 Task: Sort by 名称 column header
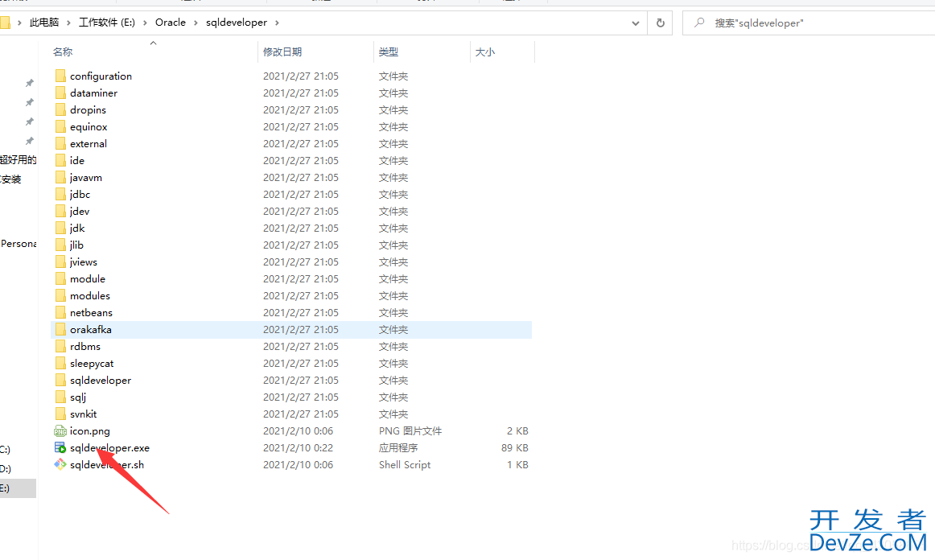(63, 51)
